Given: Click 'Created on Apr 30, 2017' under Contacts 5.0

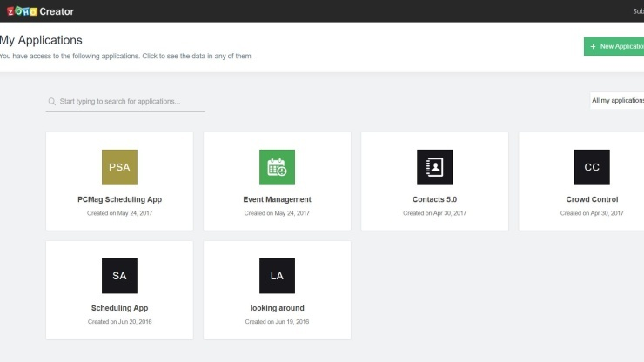Looking at the screenshot, I should tap(434, 213).
